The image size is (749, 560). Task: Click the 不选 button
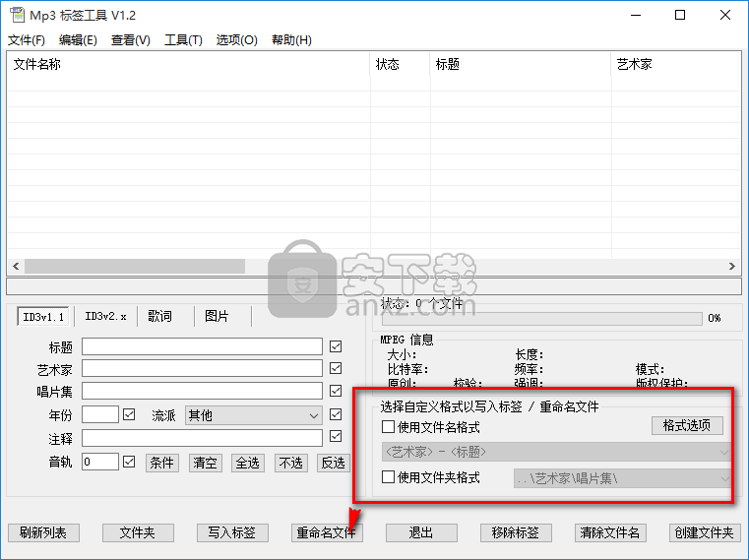291,463
